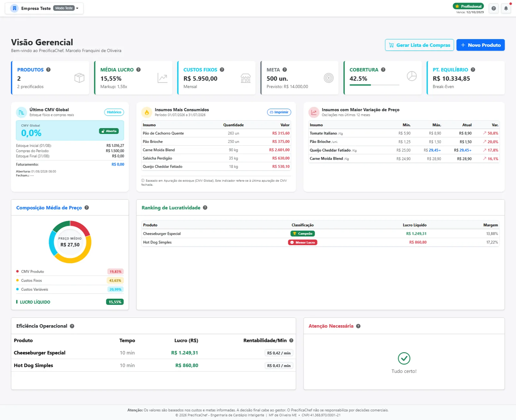Click help icon beside Composição Média de Preço

point(87,208)
